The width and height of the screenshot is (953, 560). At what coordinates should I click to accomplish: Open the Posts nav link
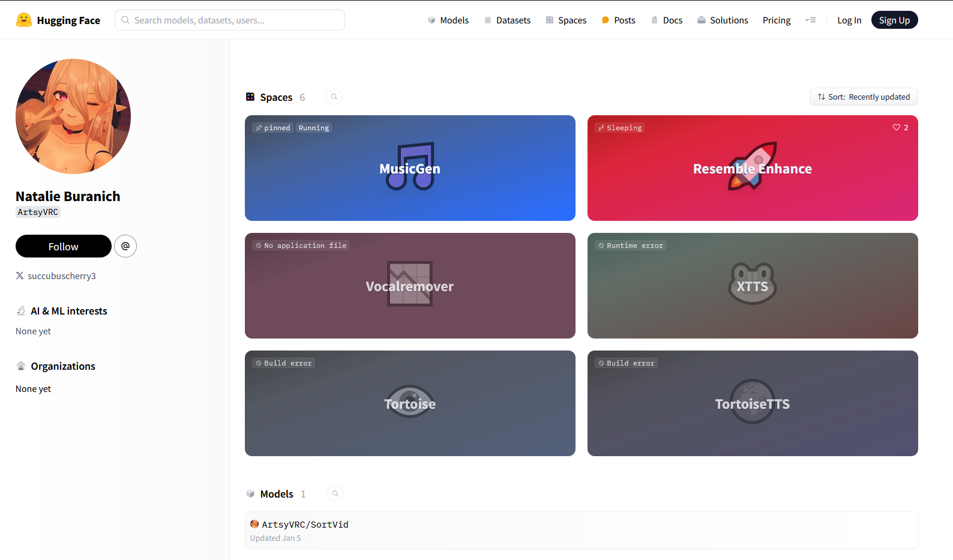618,20
